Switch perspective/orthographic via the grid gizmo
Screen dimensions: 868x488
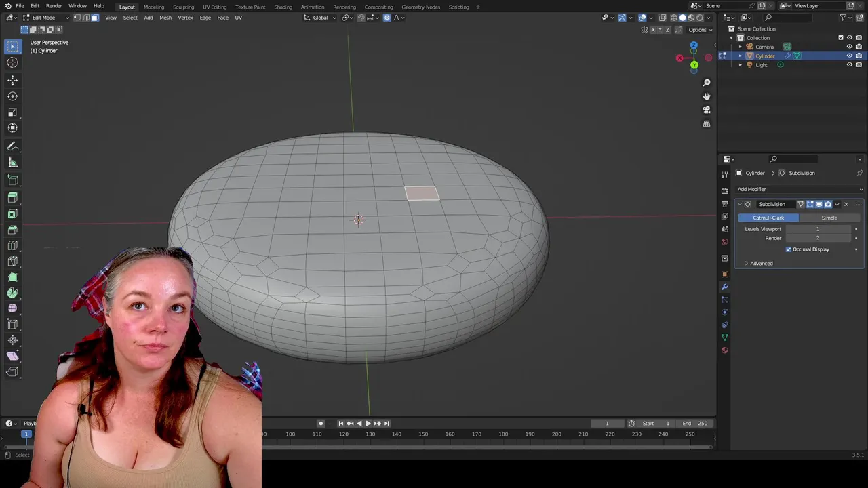coord(707,124)
